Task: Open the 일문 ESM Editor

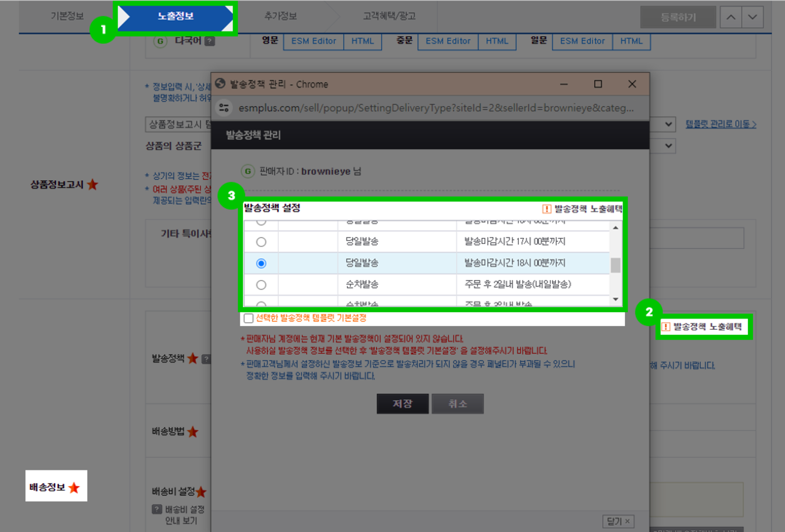Action: (x=583, y=41)
